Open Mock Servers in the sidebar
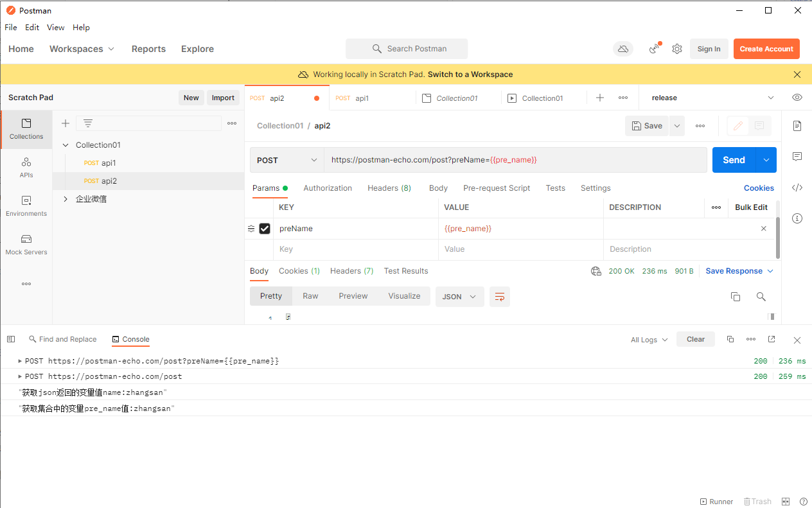 pyautogui.click(x=26, y=245)
